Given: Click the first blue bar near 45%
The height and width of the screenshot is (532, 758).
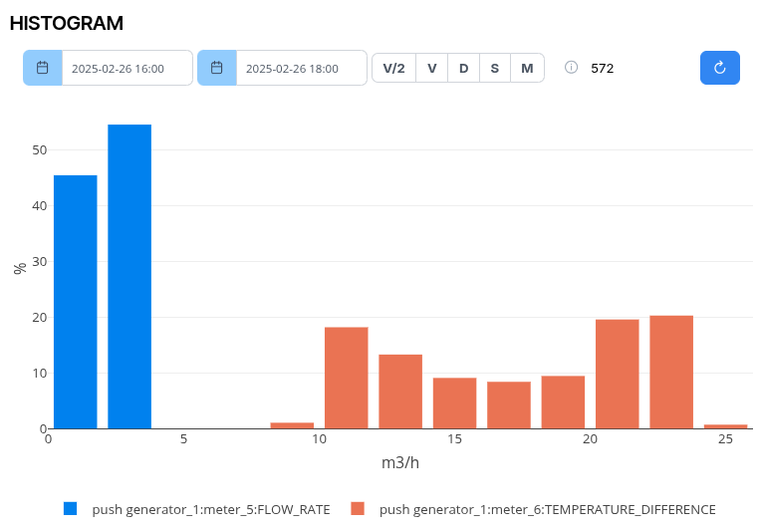Looking at the screenshot, I should tap(76, 302).
